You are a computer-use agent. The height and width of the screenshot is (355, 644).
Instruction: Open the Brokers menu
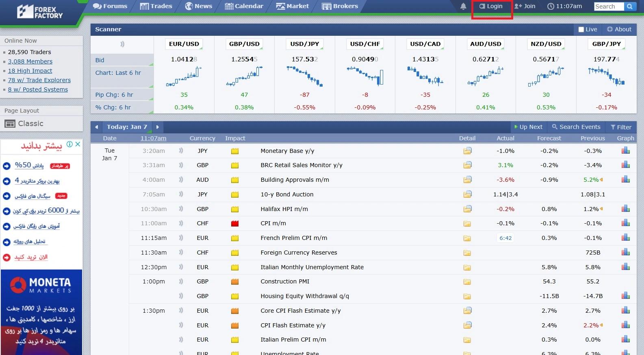coord(340,6)
